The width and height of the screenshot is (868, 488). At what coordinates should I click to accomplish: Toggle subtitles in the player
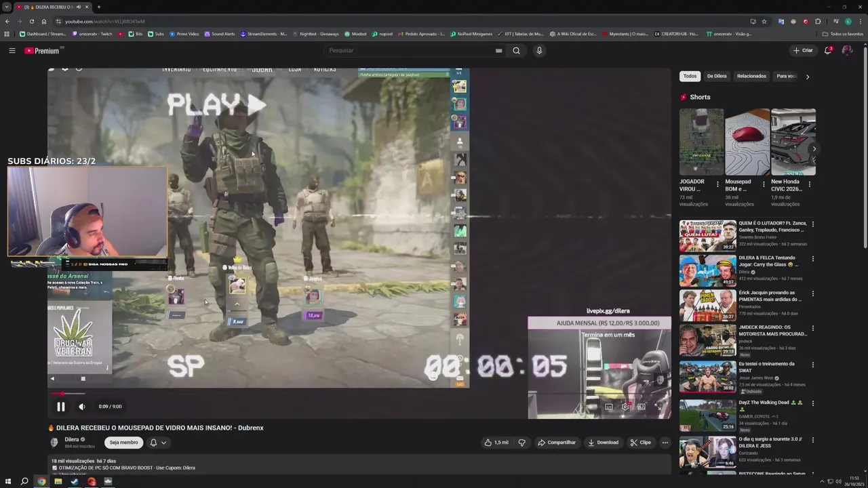click(x=608, y=407)
